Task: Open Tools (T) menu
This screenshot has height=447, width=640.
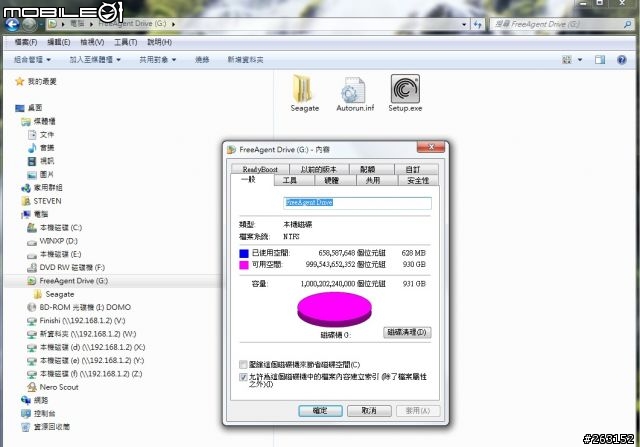Action: click(125, 42)
